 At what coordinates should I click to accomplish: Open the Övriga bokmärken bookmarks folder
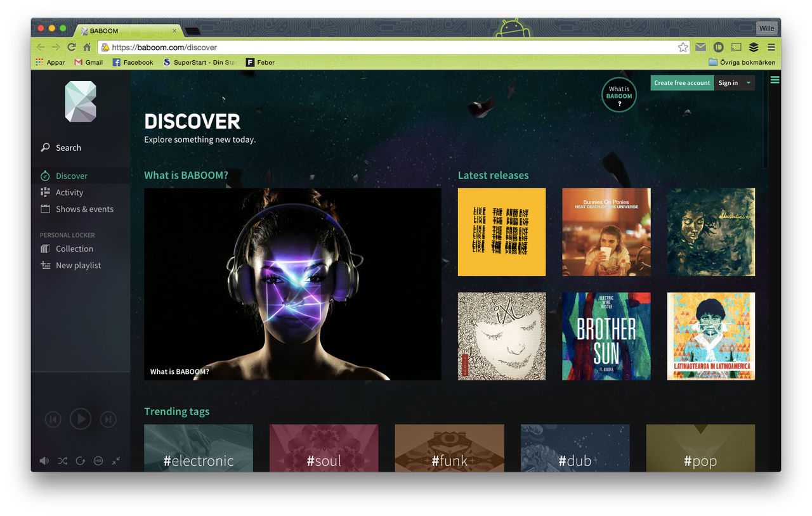(x=742, y=62)
